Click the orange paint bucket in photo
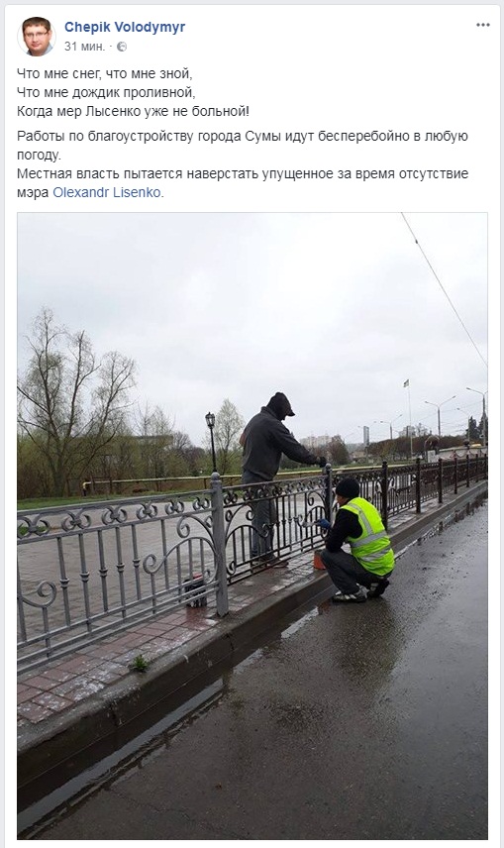Screen dimensions: 504x848 pos(319,560)
